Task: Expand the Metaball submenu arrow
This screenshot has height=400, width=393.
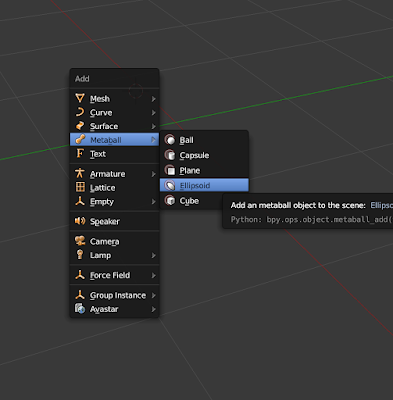Action: 153,140
